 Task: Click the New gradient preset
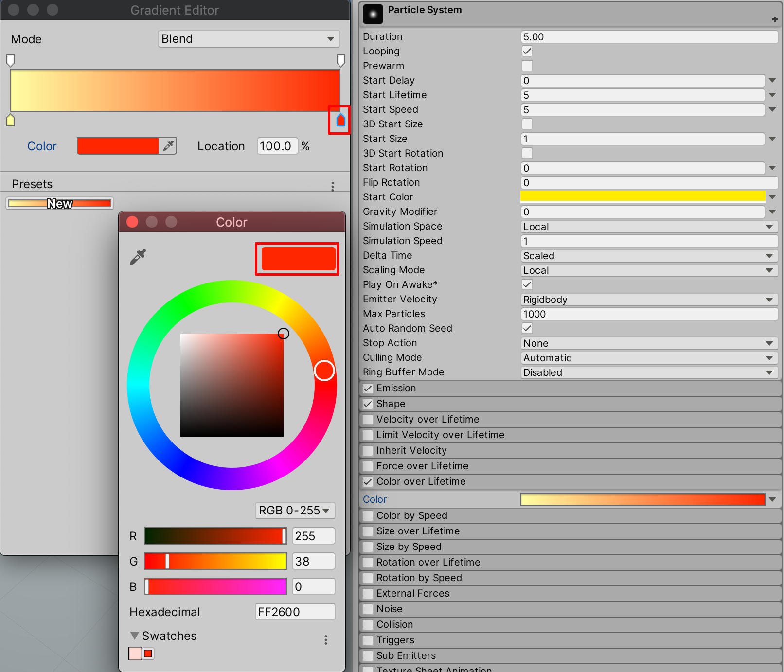coord(60,203)
